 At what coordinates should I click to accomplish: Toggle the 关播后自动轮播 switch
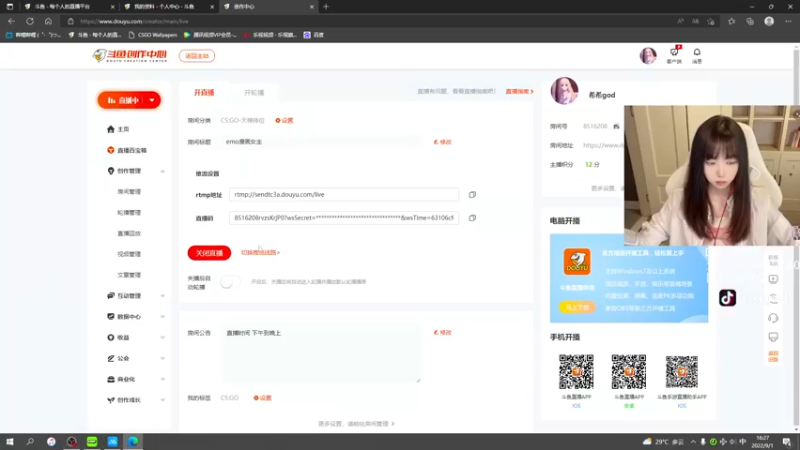pyautogui.click(x=230, y=282)
